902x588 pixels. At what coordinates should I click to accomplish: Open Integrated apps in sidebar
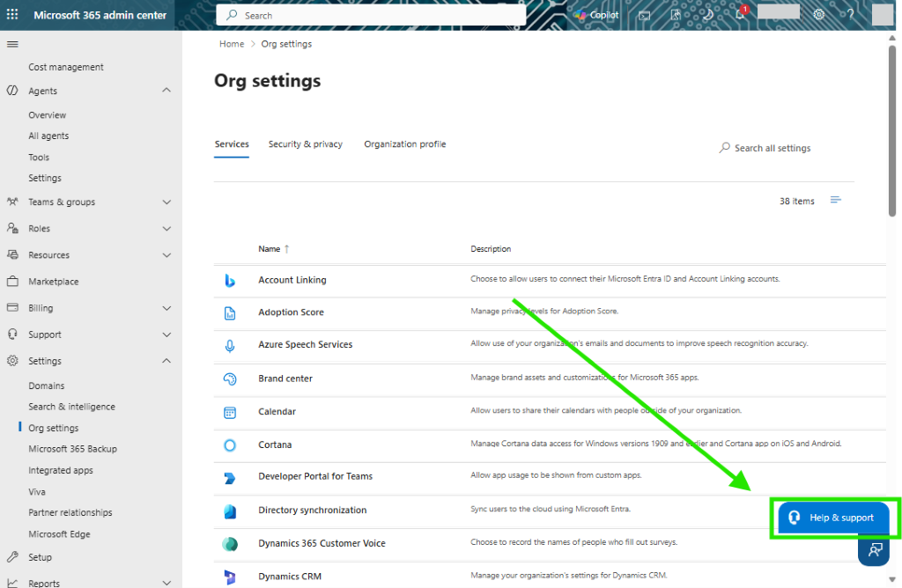(x=61, y=470)
